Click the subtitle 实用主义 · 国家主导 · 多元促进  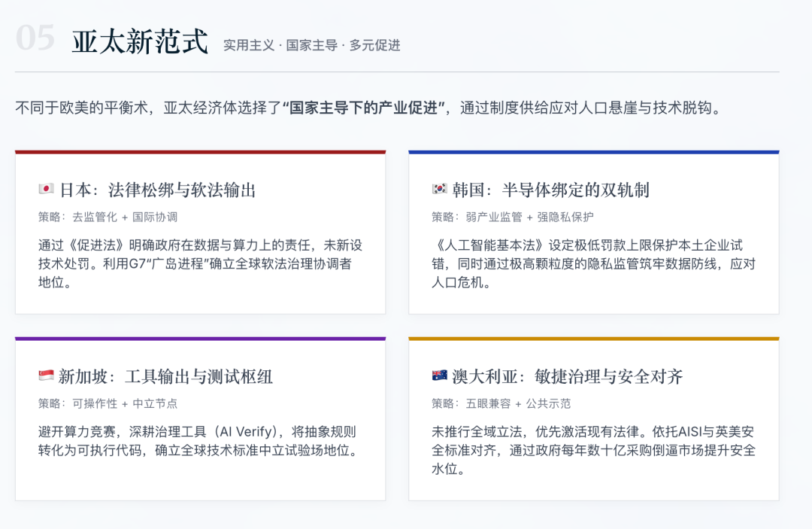311,45
